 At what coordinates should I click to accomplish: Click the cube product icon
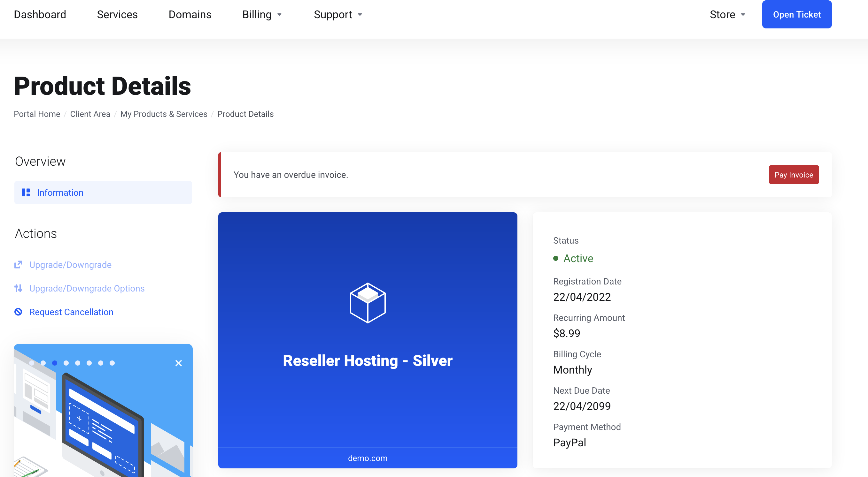point(367,303)
